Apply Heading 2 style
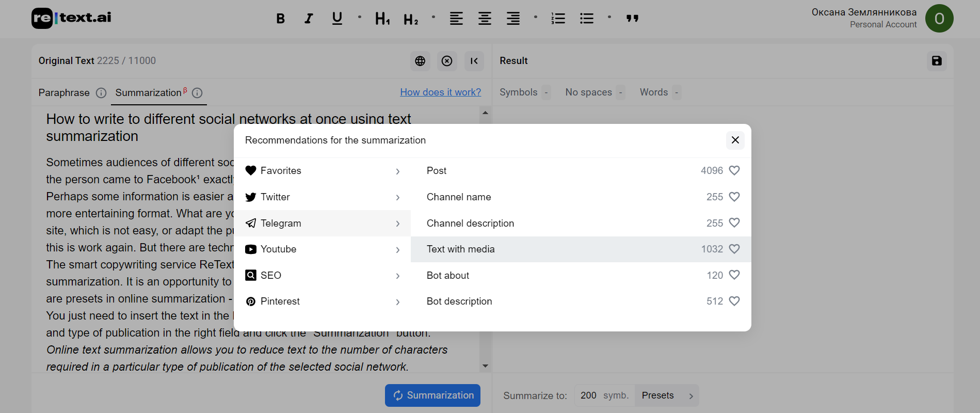 pyautogui.click(x=411, y=19)
